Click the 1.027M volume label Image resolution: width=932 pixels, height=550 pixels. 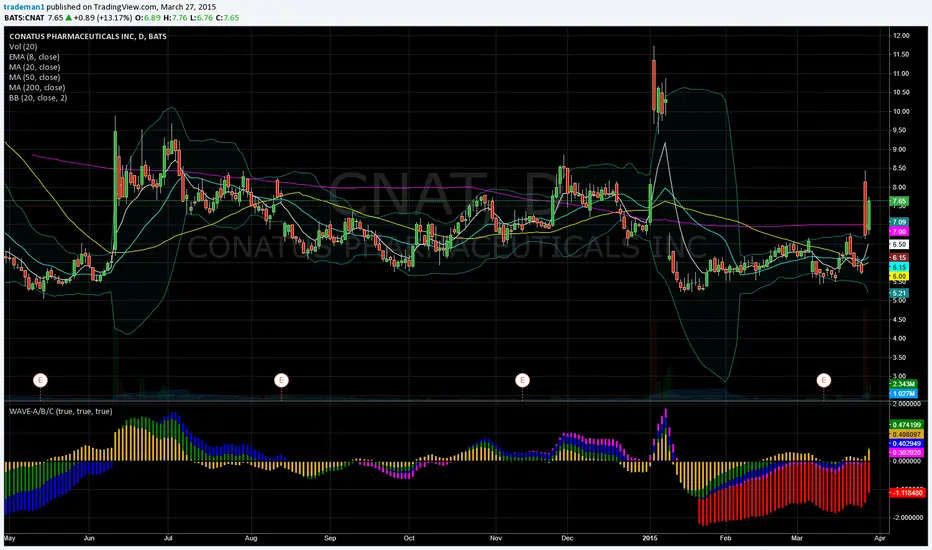coord(903,394)
